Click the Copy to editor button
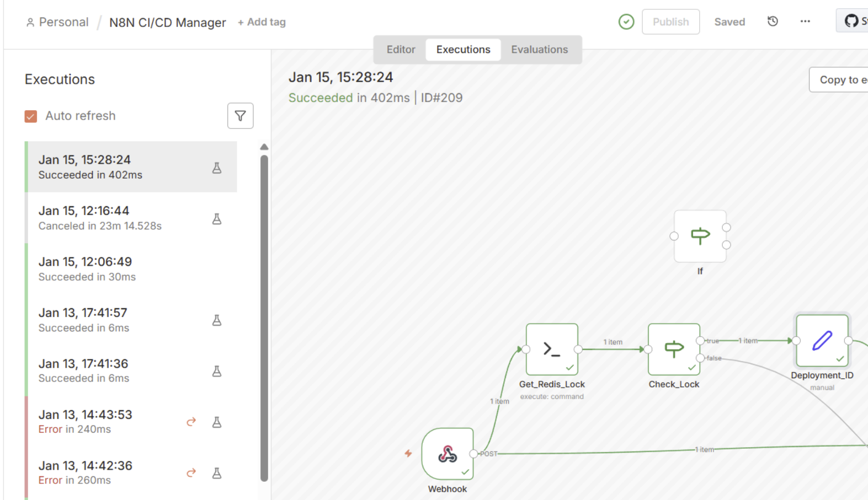The width and height of the screenshot is (868, 500). [x=839, y=80]
